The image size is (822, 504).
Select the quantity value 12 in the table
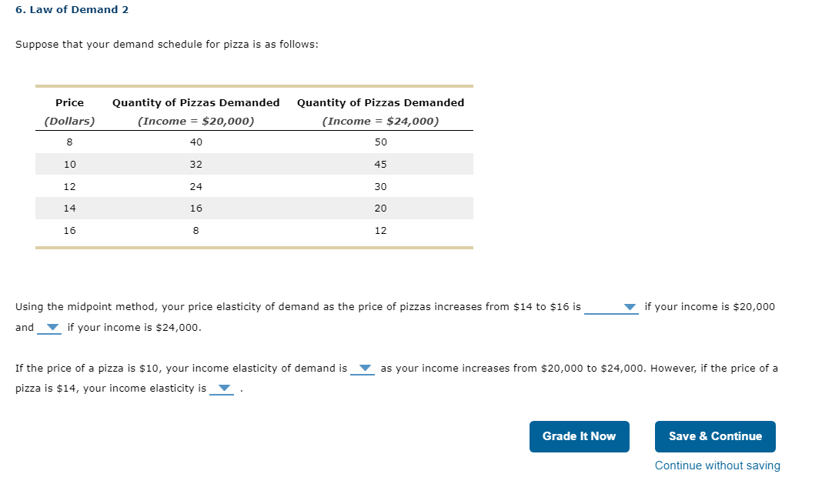[380, 229]
